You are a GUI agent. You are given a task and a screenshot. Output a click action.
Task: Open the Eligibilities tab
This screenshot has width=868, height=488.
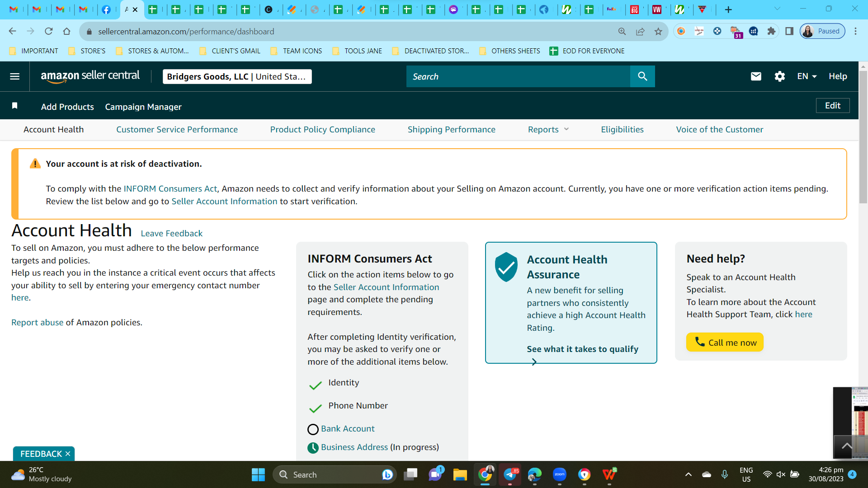coord(622,130)
